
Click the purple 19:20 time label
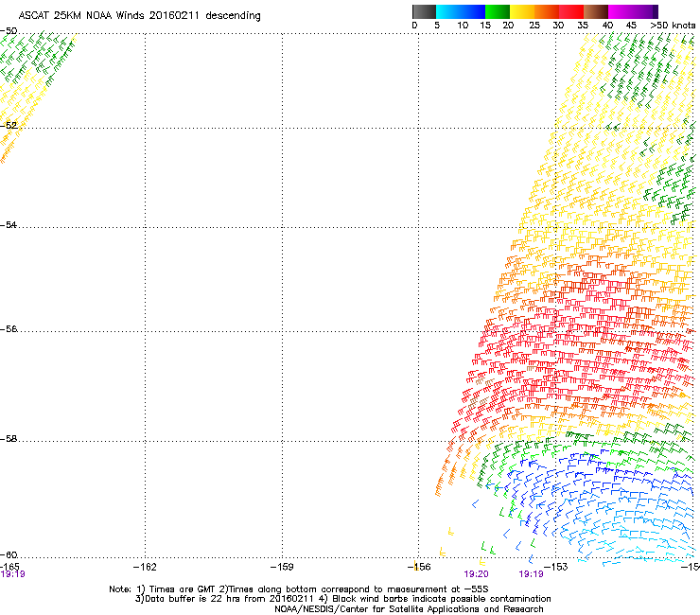[477, 574]
